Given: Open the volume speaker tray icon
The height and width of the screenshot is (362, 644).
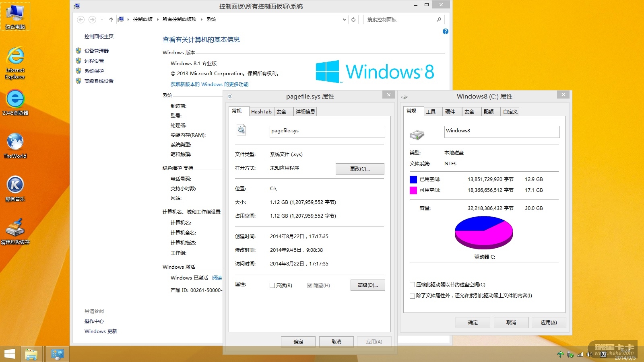Looking at the screenshot, I should 590,354.
